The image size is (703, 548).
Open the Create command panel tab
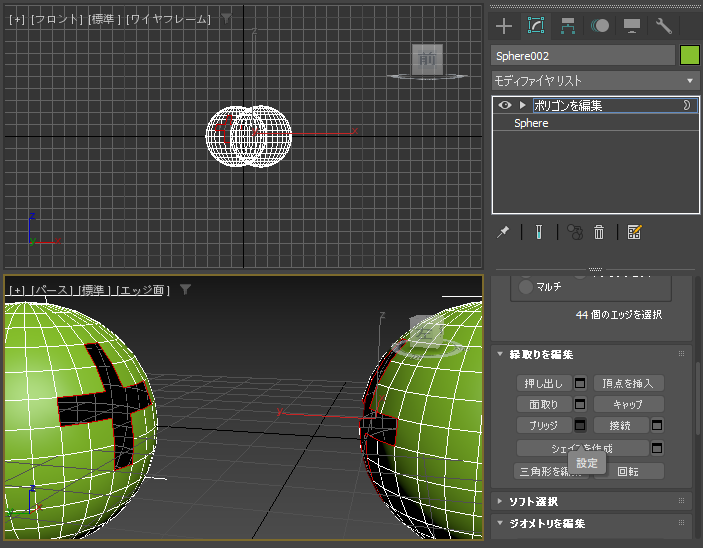pyautogui.click(x=503, y=26)
